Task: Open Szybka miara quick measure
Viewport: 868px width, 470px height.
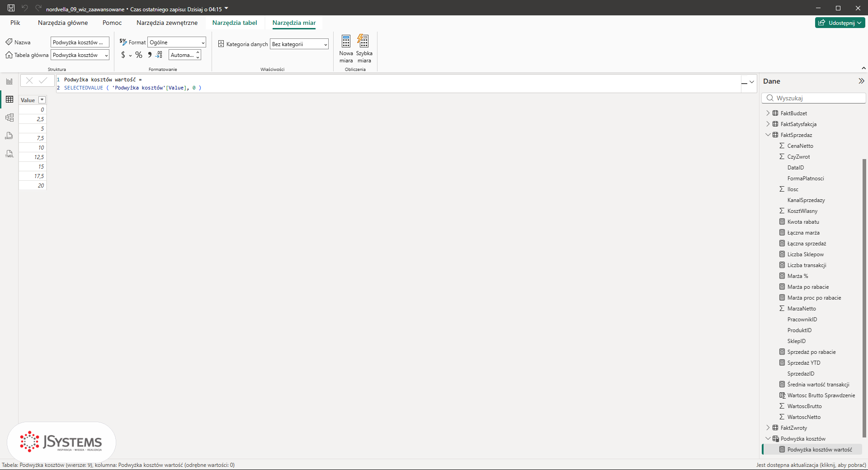Action: [364, 49]
